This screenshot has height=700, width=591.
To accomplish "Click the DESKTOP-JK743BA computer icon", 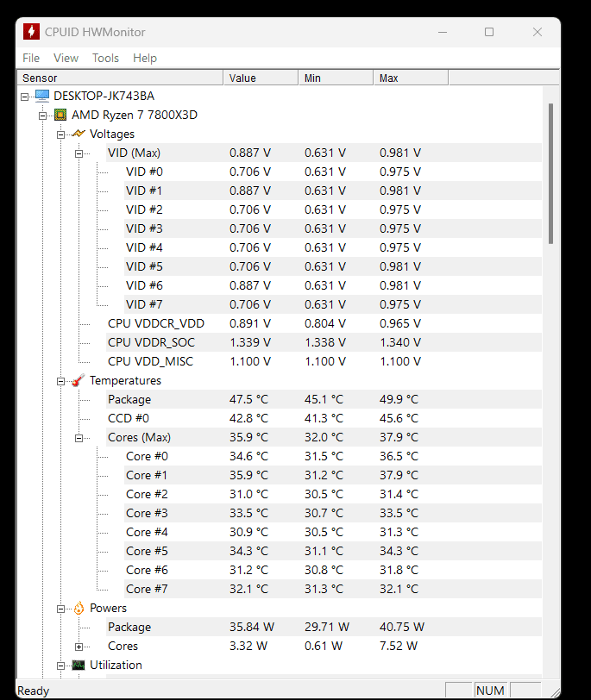I will tap(42, 96).
